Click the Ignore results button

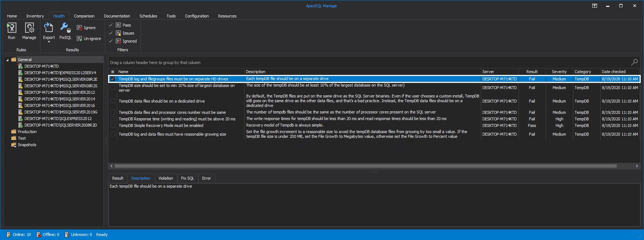86,28
